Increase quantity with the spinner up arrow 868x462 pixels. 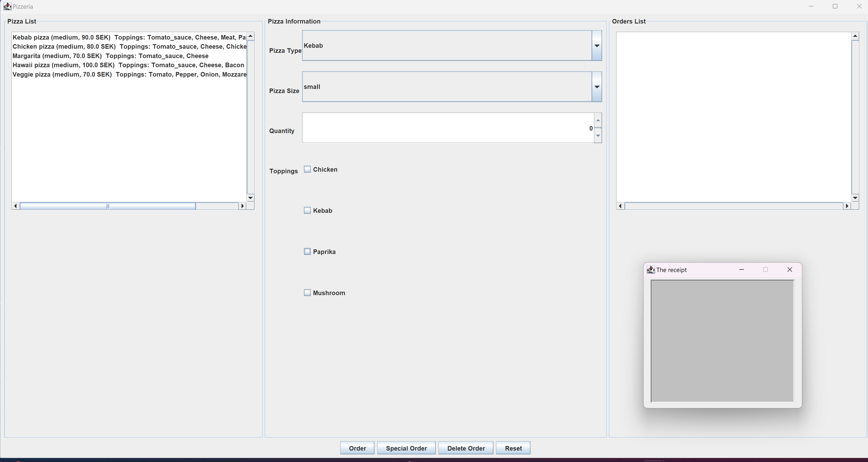pyautogui.click(x=598, y=120)
